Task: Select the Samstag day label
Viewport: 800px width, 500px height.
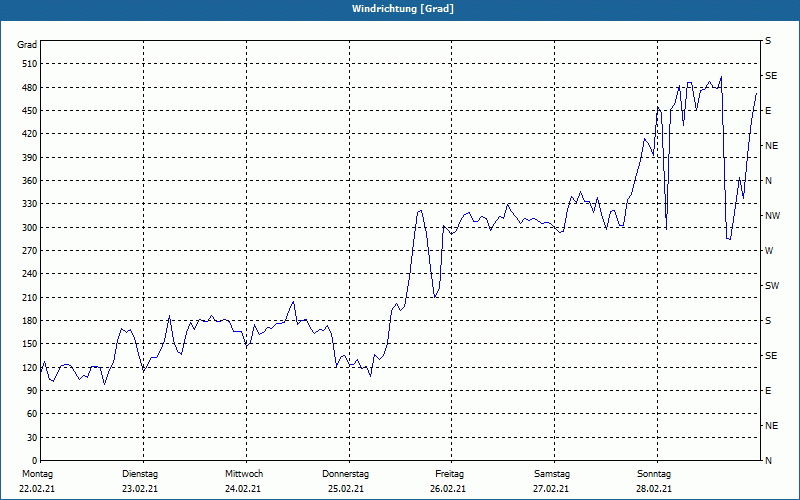Action: point(552,474)
